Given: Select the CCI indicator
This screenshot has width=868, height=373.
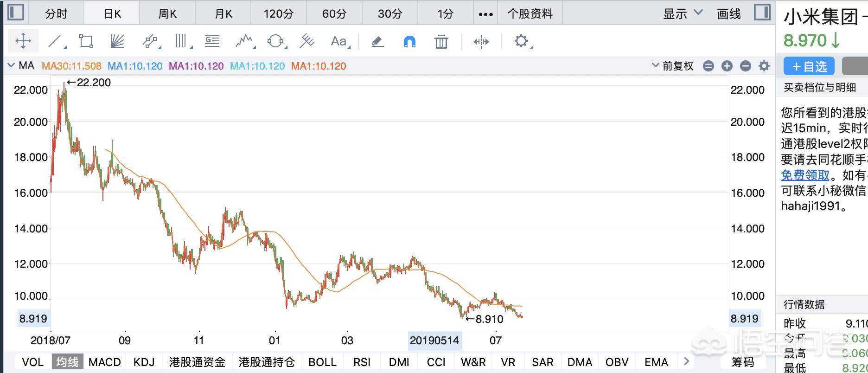Looking at the screenshot, I should tap(436, 362).
